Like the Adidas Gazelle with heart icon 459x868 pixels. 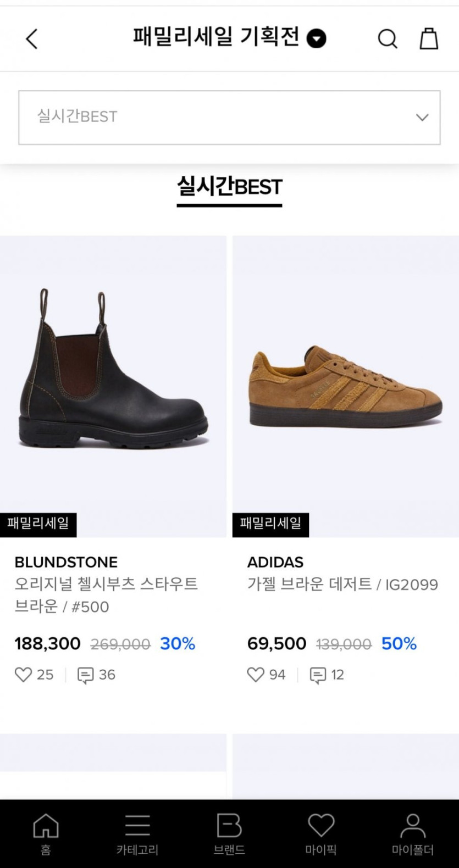point(256,675)
